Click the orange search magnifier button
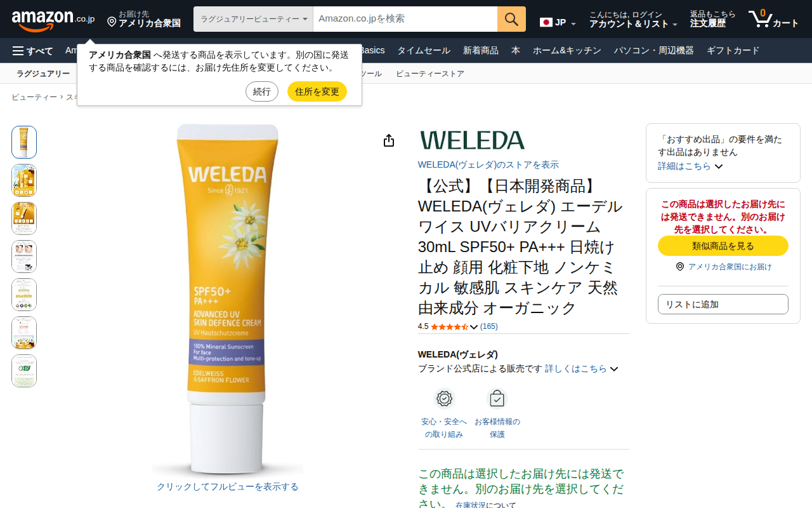 pyautogui.click(x=511, y=19)
